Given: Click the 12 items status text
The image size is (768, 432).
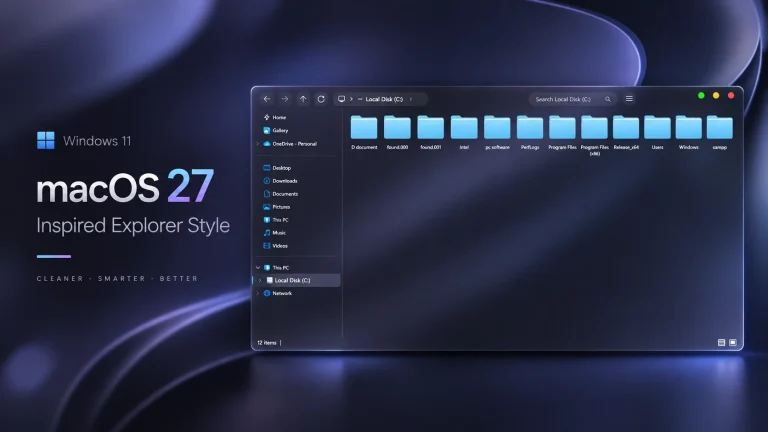Looking at the screenshot, I should [x=266, y=343].
